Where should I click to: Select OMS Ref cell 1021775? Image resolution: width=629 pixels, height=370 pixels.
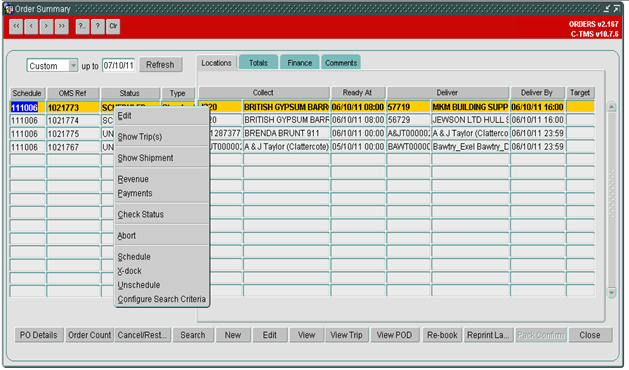point(73,134)
